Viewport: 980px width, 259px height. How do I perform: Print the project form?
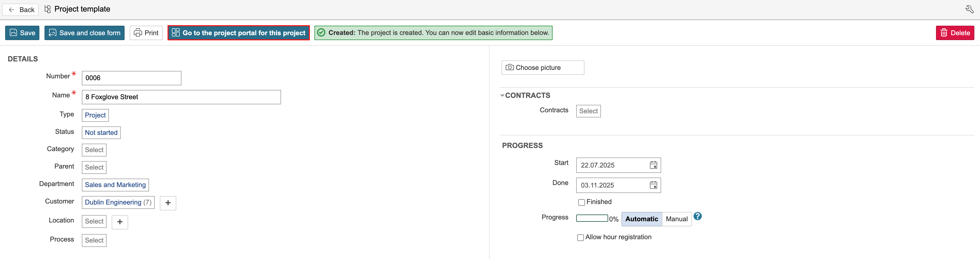pyautogui.click(x=146, y=33)
